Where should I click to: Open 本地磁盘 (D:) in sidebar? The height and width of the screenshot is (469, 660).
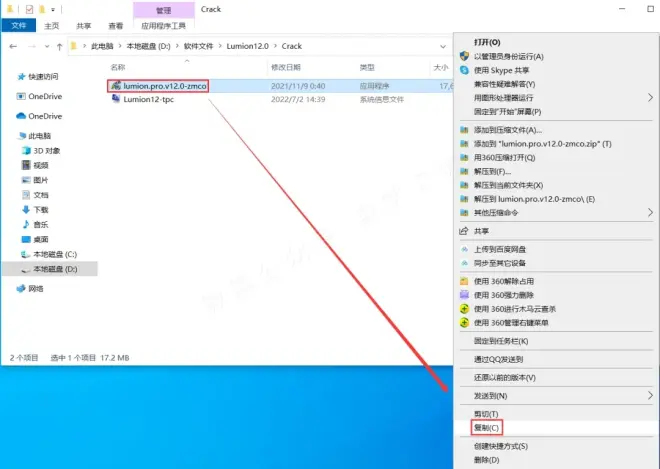point(55,269)
